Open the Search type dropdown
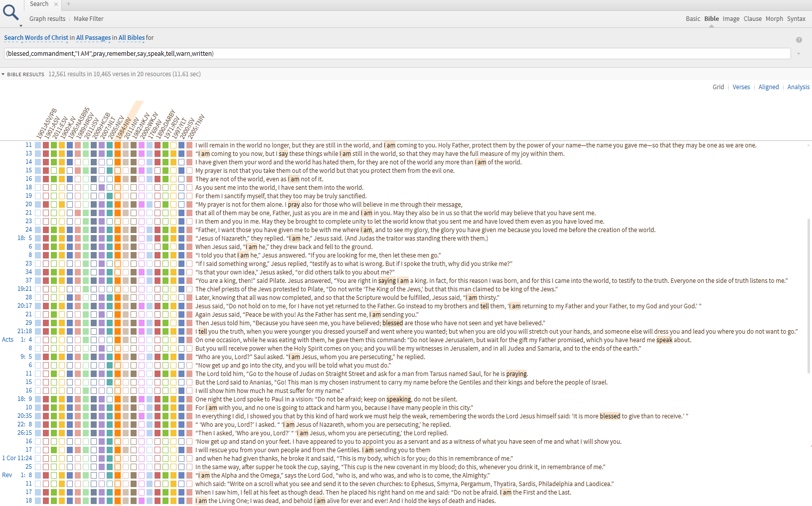The height and width of the screenshot is (506, 812). (13, 38)
